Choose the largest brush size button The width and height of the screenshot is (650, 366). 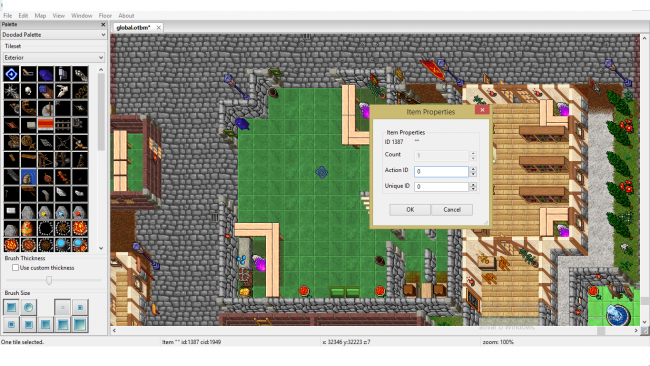80,325
